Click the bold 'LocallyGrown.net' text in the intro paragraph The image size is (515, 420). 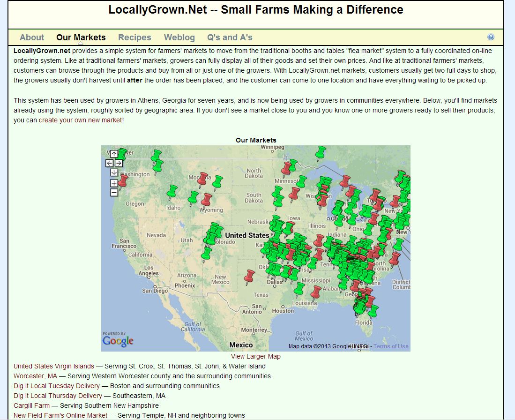coord(42,51)
